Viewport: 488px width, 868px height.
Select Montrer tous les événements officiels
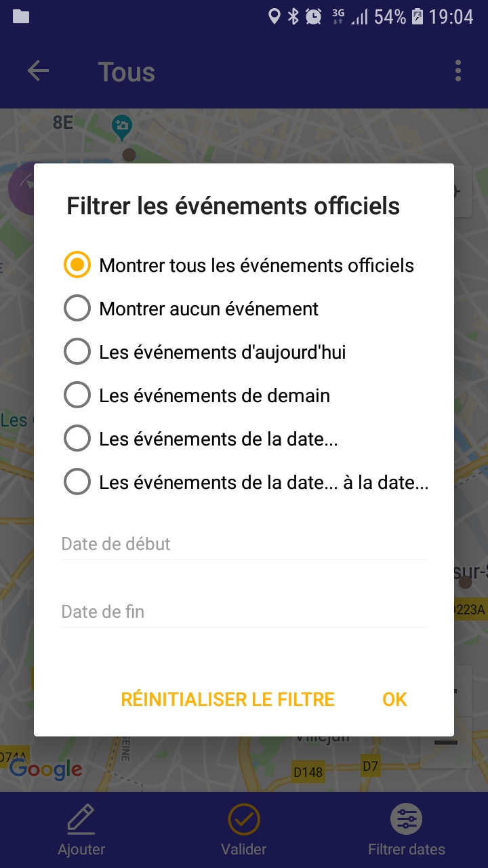pos(77,265)
